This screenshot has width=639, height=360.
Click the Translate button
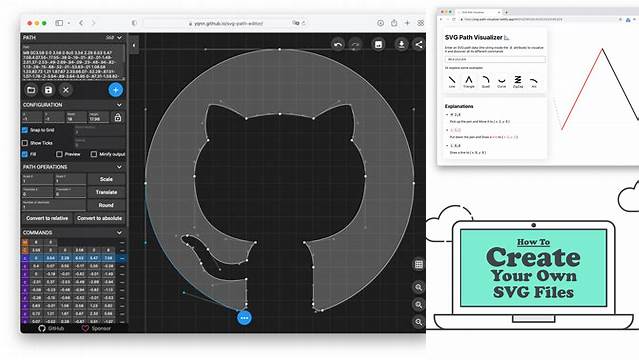106,192
